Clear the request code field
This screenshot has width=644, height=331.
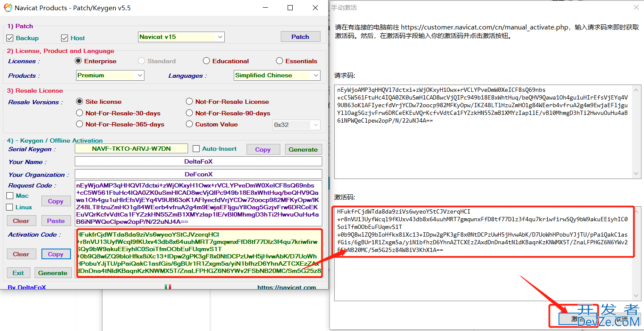click(21, 221)
